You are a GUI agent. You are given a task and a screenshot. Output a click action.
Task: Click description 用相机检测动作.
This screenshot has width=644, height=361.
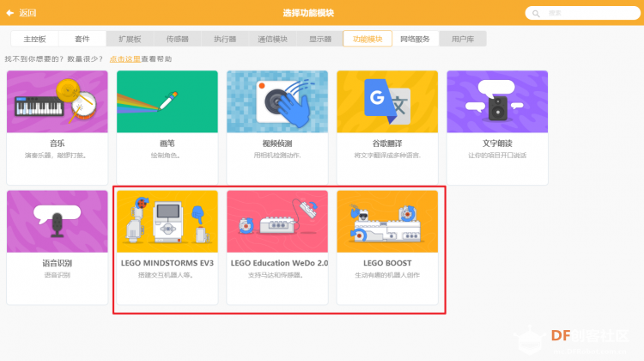coord(277,156)
